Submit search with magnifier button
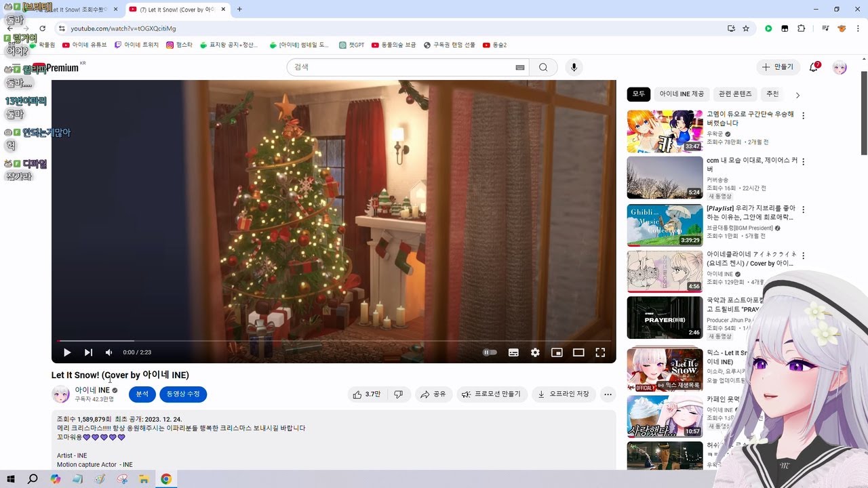This screenshot has width=868, height=488. [x=543, y=67]
